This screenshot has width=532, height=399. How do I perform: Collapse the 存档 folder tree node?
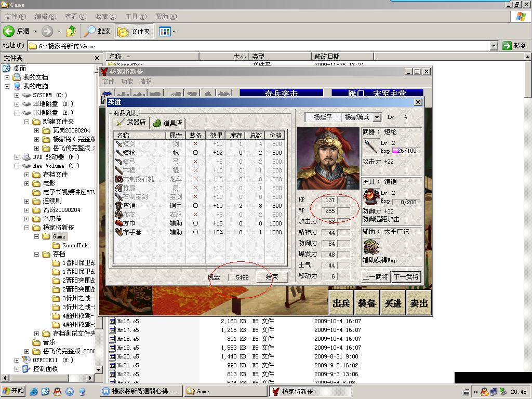(x=37, y=255)
